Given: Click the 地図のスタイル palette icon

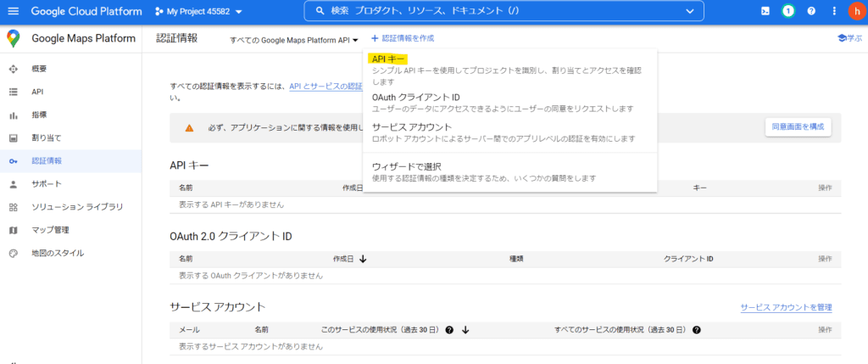Looking at the screenshot, I should 14,253.
